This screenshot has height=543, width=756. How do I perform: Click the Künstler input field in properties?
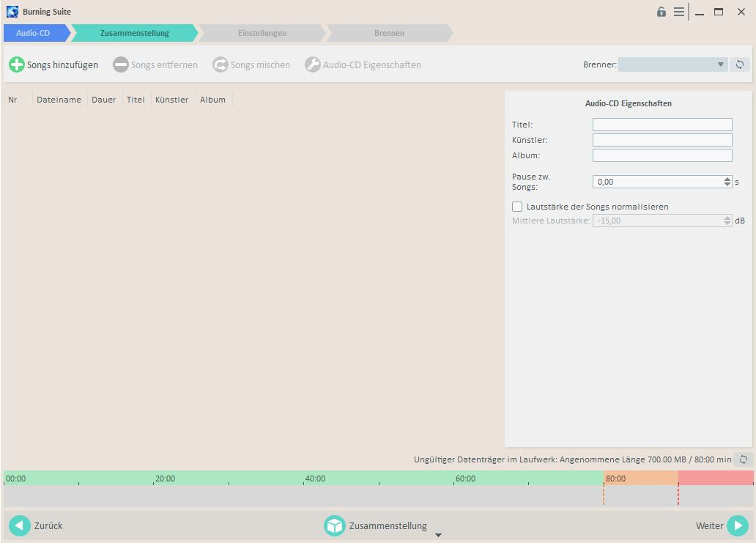[x=661, y=140]
